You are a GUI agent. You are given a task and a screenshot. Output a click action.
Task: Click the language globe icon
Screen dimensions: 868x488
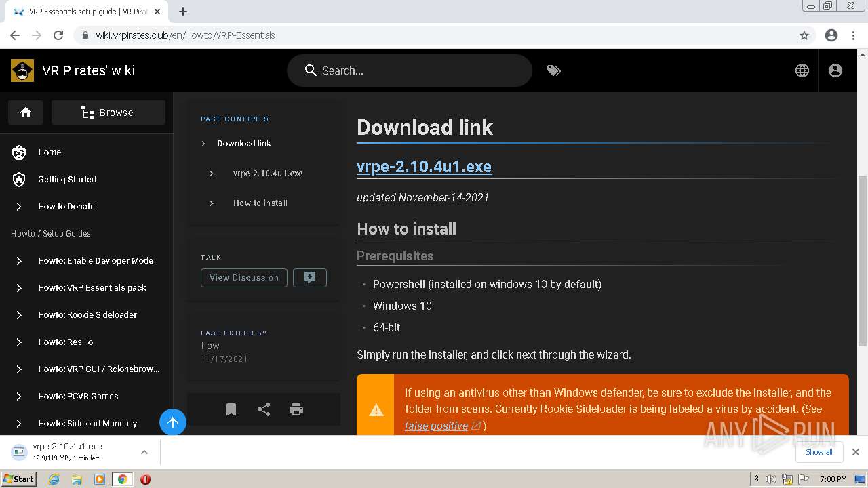tap(802, 70)
